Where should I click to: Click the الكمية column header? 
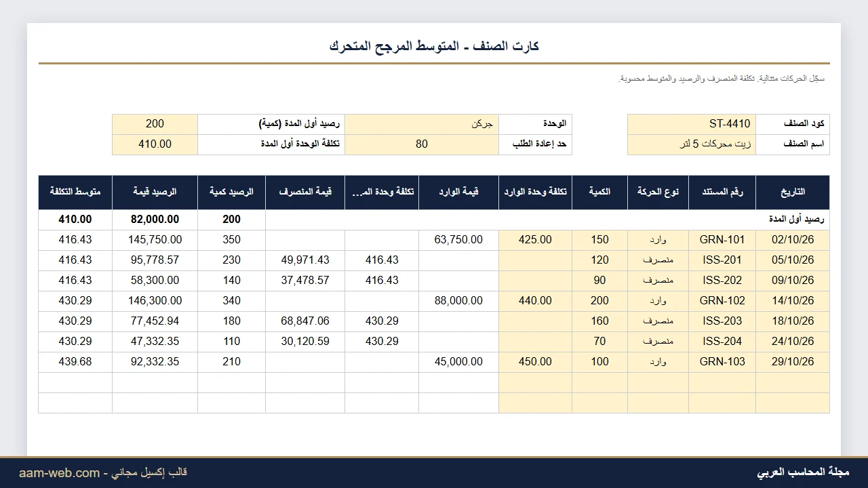pyautogui.click(x=599, y=192)
